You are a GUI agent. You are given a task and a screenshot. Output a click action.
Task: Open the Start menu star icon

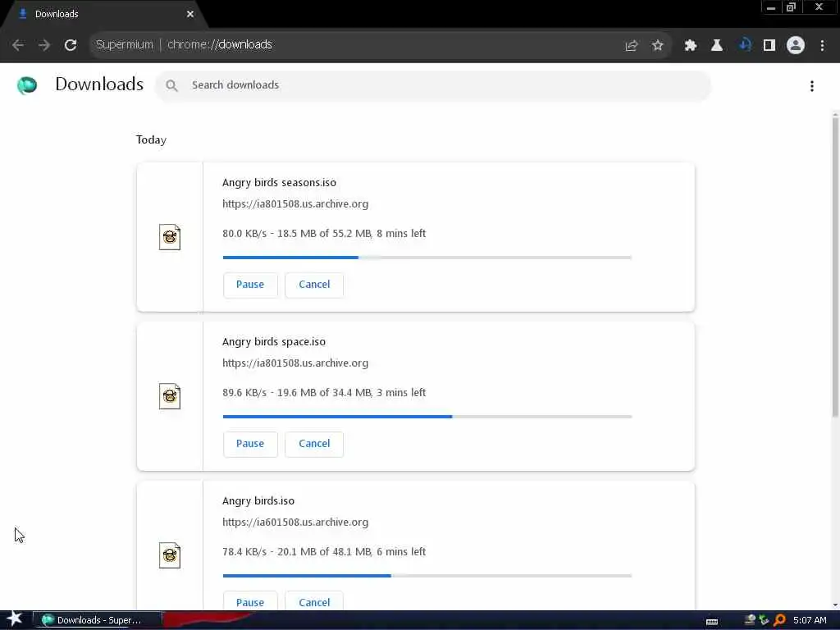tap(15, 619)
